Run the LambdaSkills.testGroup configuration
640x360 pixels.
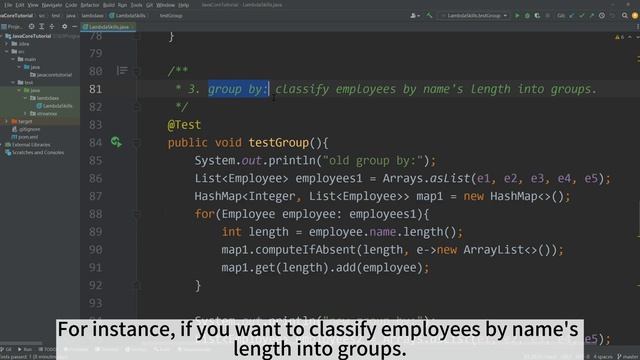pos(517,16)
